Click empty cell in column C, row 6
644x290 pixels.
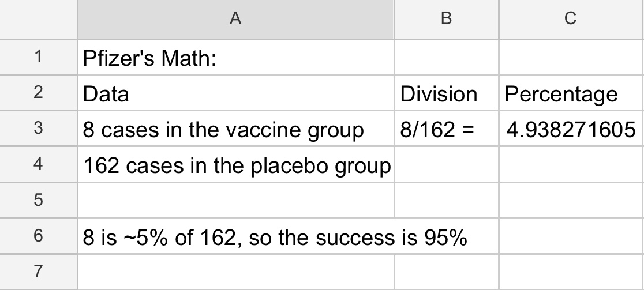click(x=570, y=236)
